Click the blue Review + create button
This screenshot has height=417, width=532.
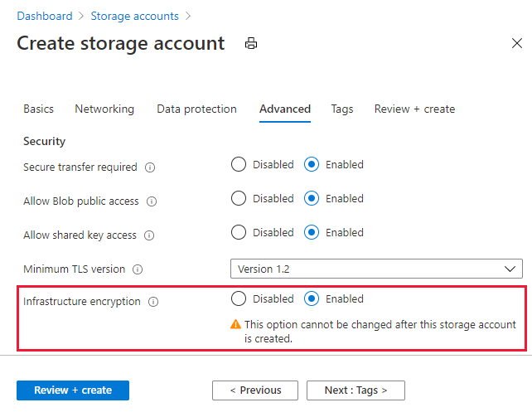click(73, 390)
